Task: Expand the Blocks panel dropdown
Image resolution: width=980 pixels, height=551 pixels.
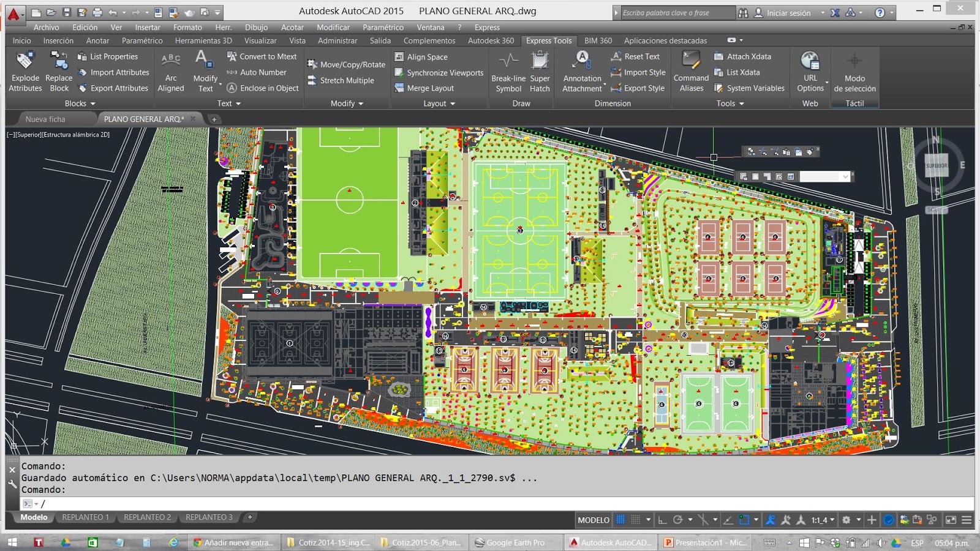Action: coord(80,103)
